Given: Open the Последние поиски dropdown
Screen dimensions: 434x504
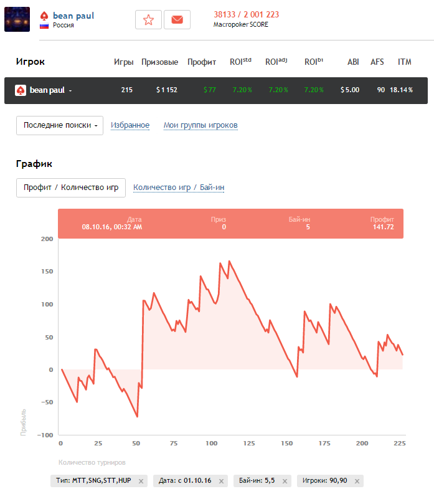Looking at the screenshot, I should click(x=60, y=125).
